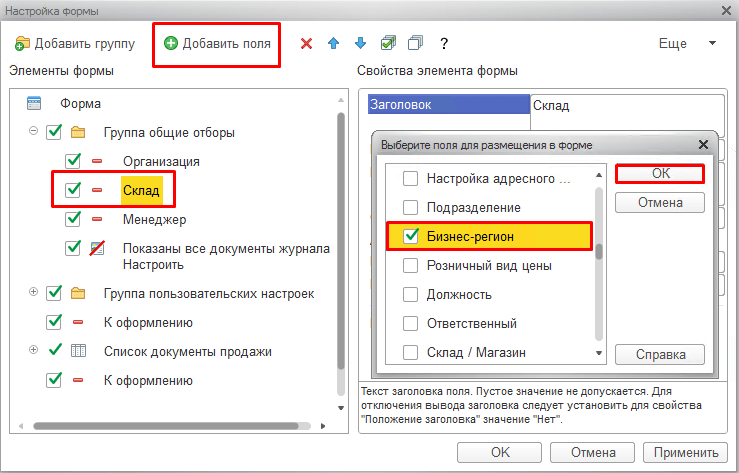Move element up with blue arrow
Image resolution: width=739 pixels, height=473 pixels.
(x=334, y=43)
